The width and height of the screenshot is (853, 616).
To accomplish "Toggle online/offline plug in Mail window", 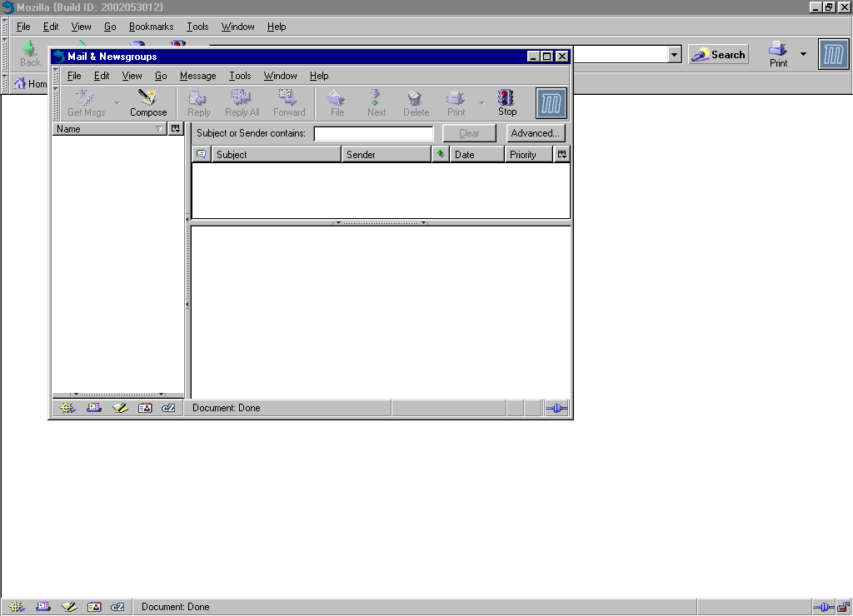I will point(556,408).
